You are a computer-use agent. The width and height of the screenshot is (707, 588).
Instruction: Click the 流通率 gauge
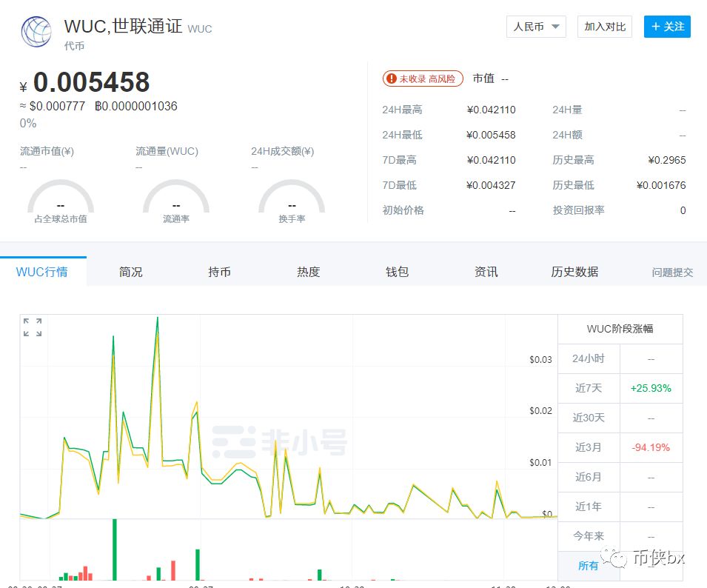pyautogui.click(x=176, y=201)
